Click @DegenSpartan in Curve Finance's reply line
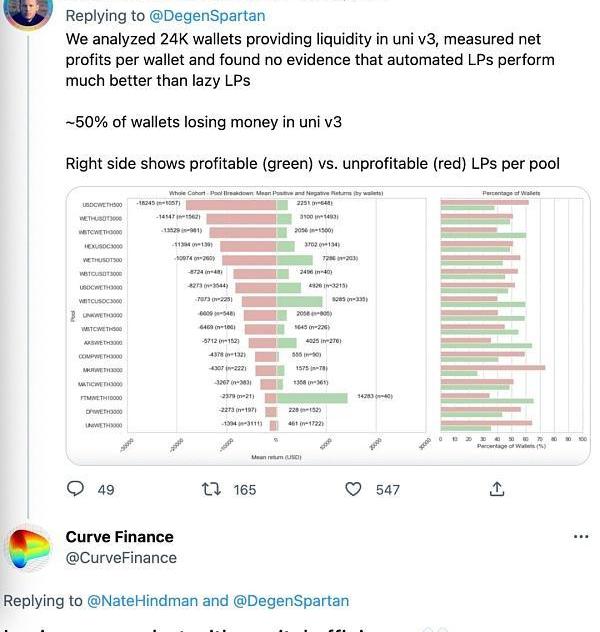The width and height of the screenshot is (600, 632). click(291, 601)
